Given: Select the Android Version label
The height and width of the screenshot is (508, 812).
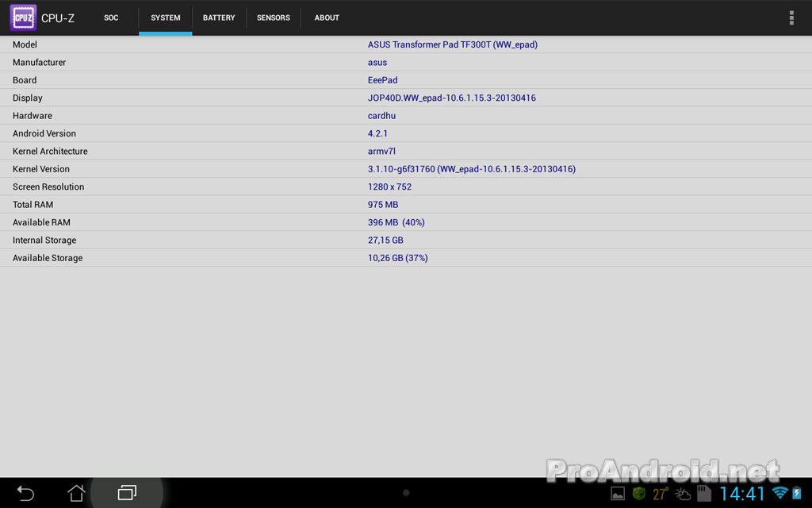Looking at the screenshot, I should (44, 133).
